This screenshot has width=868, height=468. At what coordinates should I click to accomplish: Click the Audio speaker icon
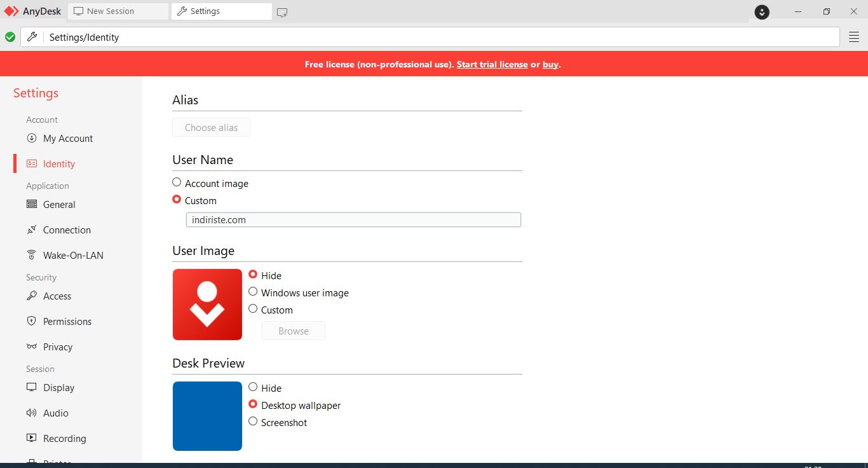pyautogui.click(x=32, y=413)
